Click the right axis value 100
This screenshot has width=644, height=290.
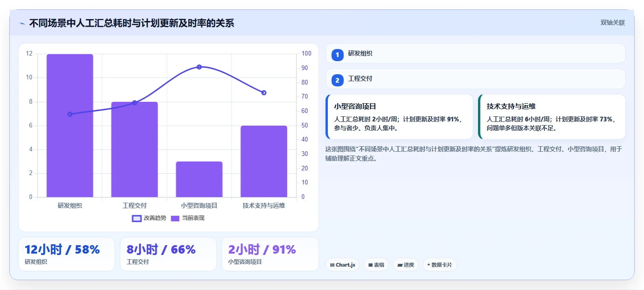[x=306, y=54]
